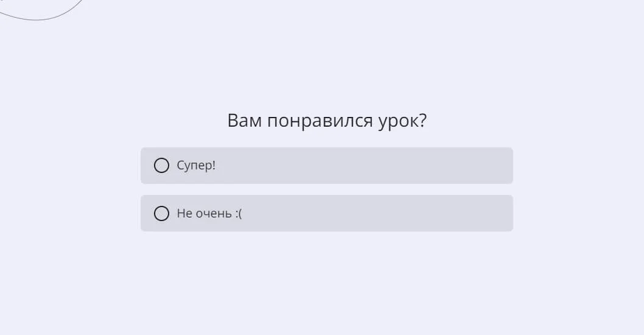Click the "Не очень :(" answer label text

coord(209,213)
